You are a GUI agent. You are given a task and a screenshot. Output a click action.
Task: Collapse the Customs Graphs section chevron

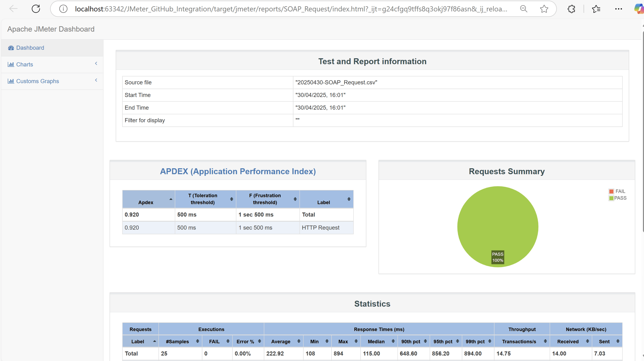pyautogui.click(x=96, y=80)
